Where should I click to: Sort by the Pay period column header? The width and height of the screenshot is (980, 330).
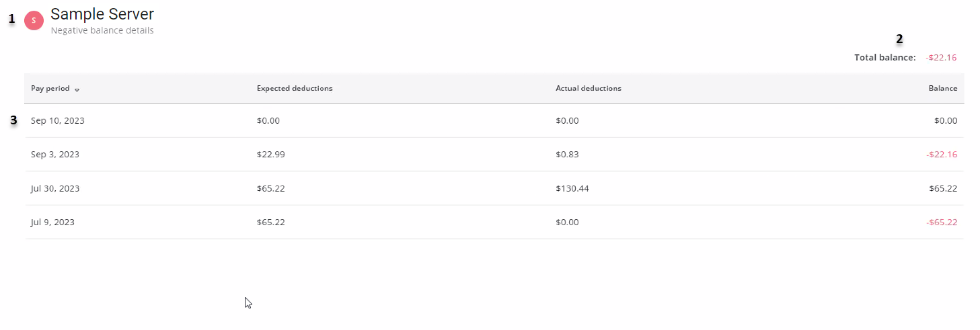click(x=50, y=89)
